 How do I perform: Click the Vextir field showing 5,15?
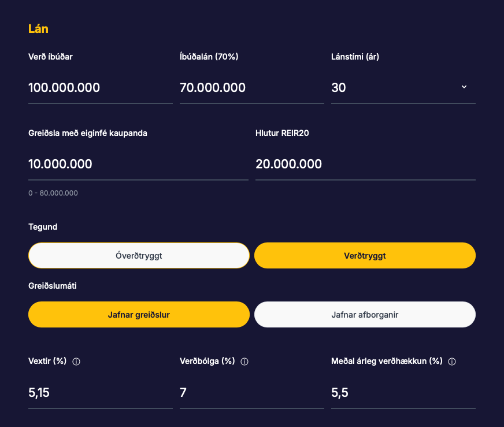(x=100, y=393)
